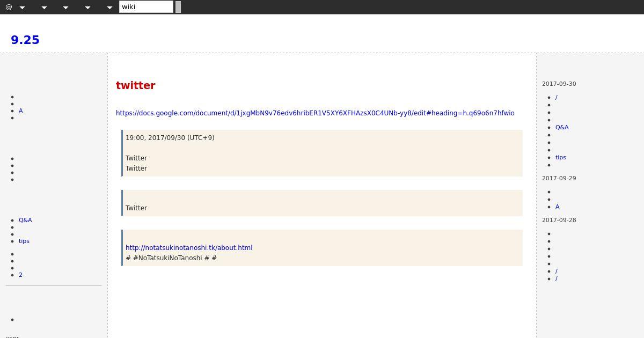Screen dimensions: 644x338
Task: Select the 2017-09-30 date heading
Action: pyautogui.click(x=559, y=84)
